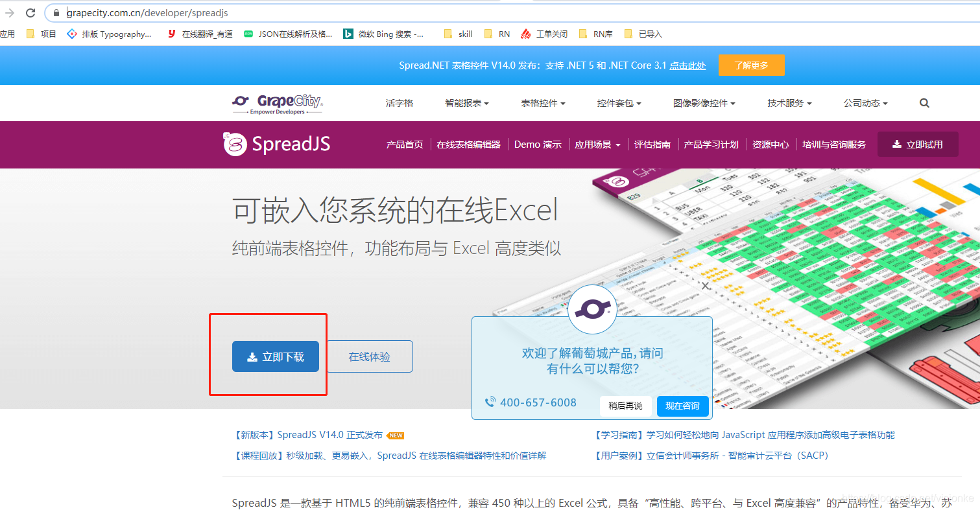Open the 产品学习计划 menu item
The width and height of the screenshot is (980, 510).
pos(711,145)
